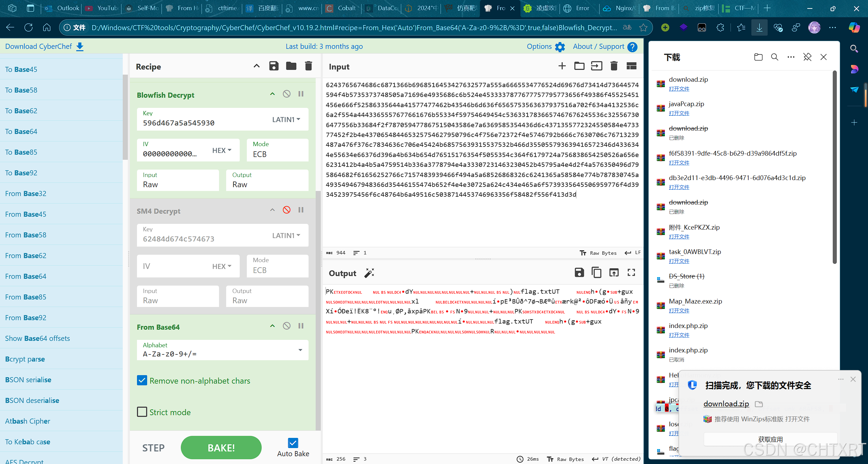868x464 pixels.
Task: Collapse the Recipe panel chevron
Action: click(257, 66)
